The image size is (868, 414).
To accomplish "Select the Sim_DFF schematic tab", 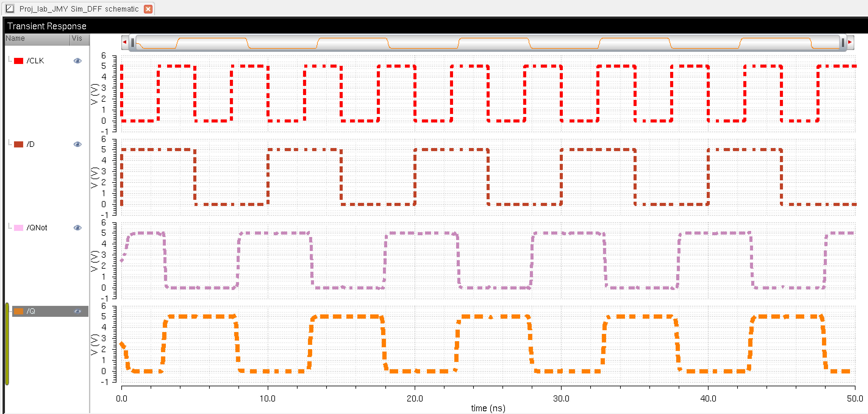I will 79,9.
